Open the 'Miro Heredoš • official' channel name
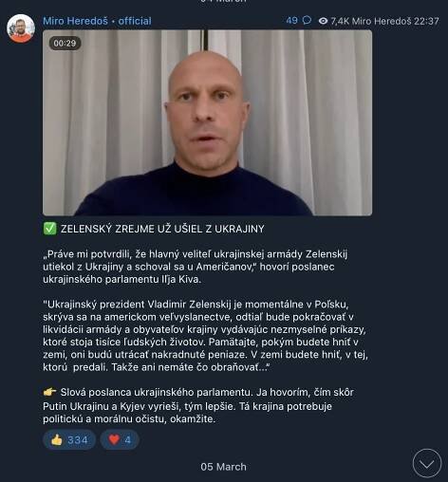The height and width of the screenshot is (482, 448). click(97, 21)
